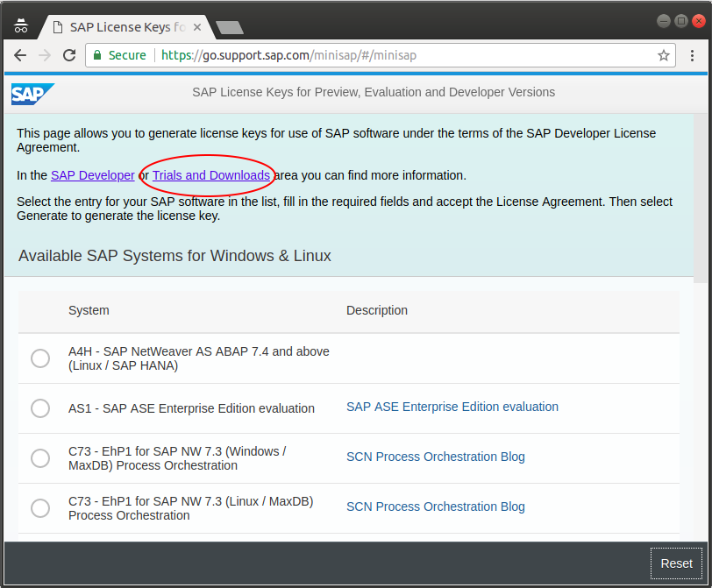Click the System column header
The image size is (712, 588).
tap(89, 310)
